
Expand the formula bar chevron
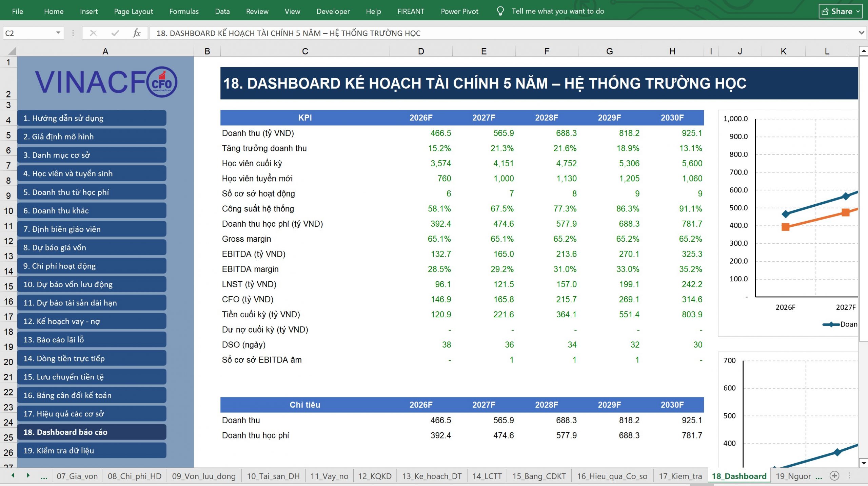pos(861,33)
